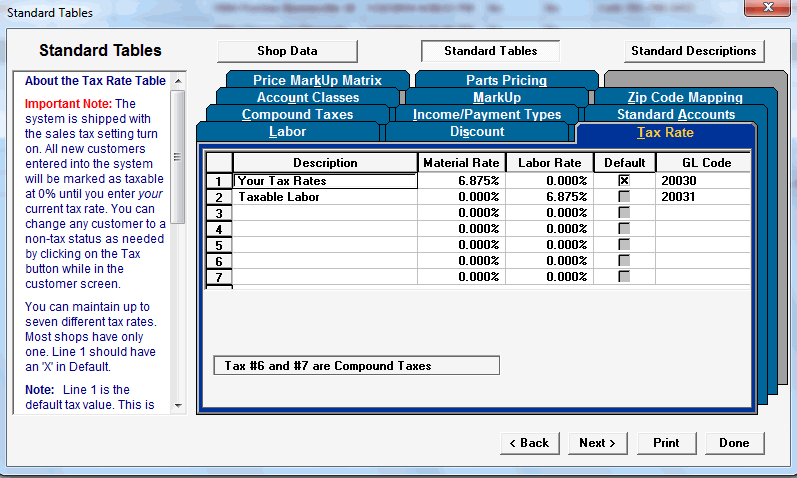The height and width of the screenshot is (478, 797).
Task: Click the Shop Data button
Action: 287,51
